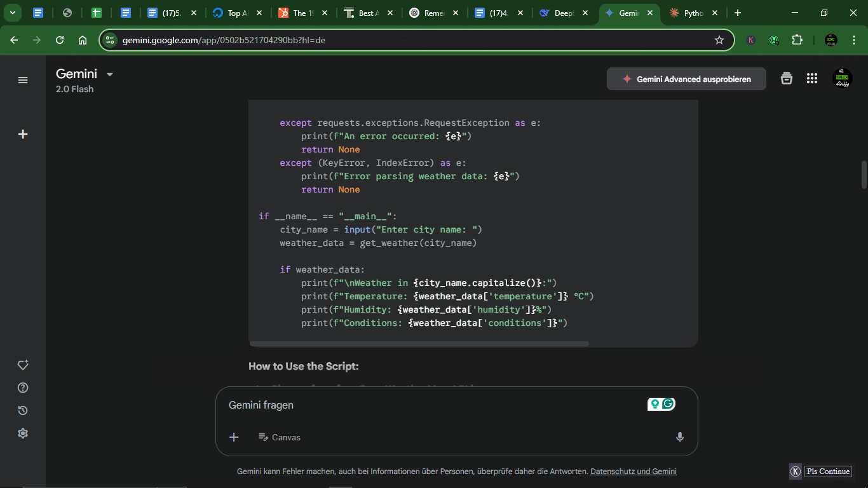Click the K extension icon in the browser toolbar
868x488 pixels.
pos(751,40)
